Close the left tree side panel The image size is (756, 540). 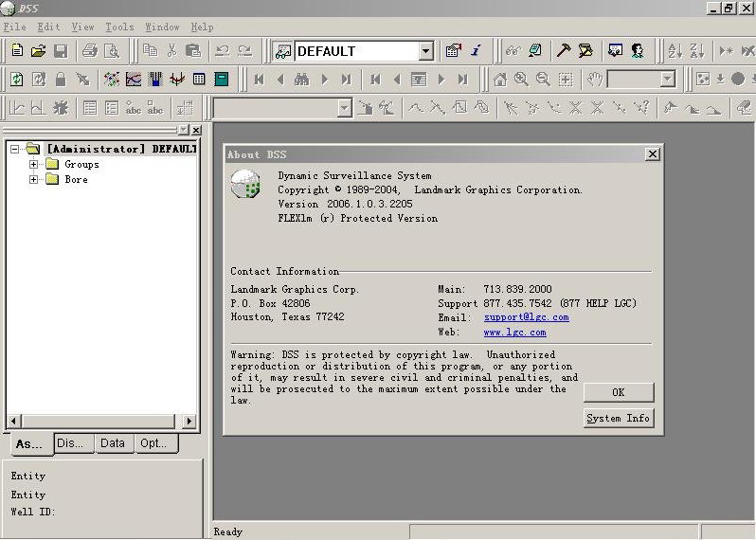[x=196, y=130]
